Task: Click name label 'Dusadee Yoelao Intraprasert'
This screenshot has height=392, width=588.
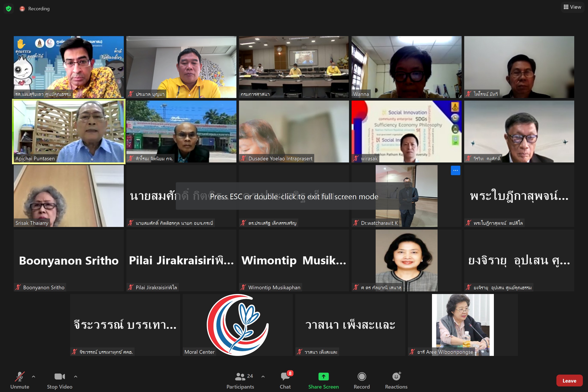Action: (x=280, y=159)
